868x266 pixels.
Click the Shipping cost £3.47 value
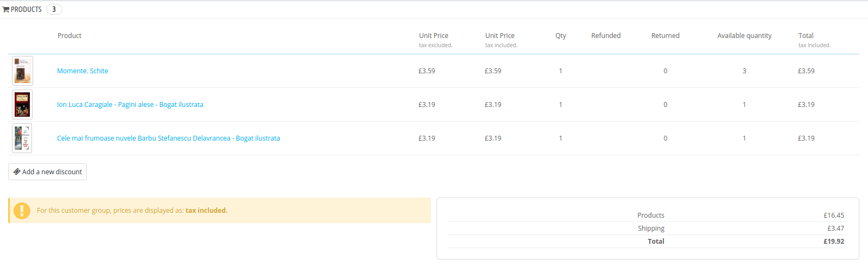(835, 229)
